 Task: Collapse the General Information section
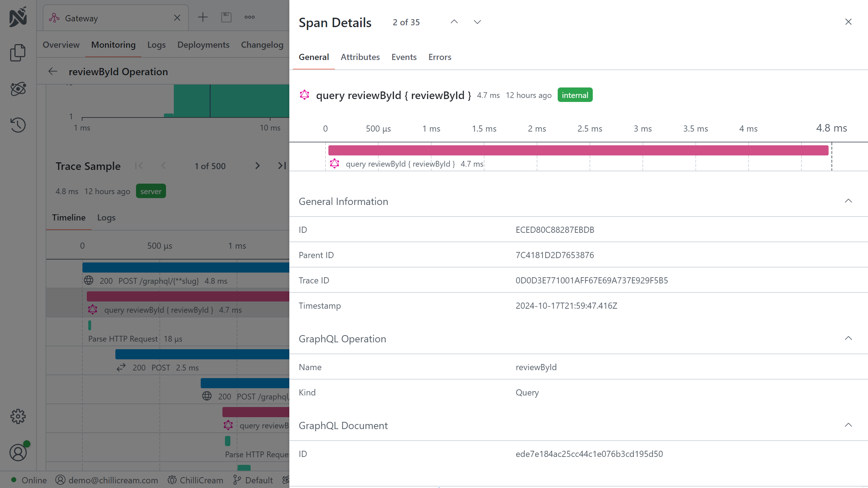tap(848, 201)
